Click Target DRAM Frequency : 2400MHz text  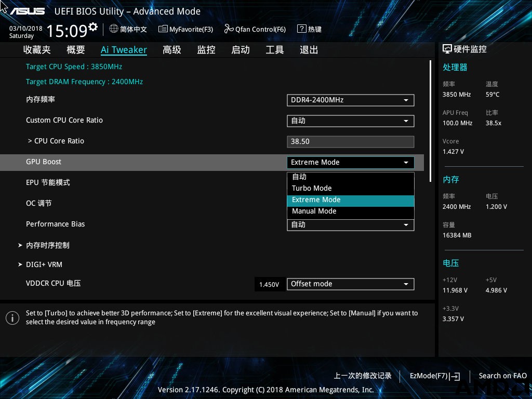click(x=85, y=82)
